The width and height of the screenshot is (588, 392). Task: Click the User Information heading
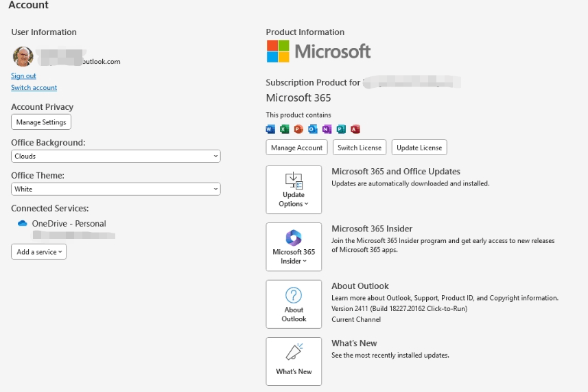[44, 32]
